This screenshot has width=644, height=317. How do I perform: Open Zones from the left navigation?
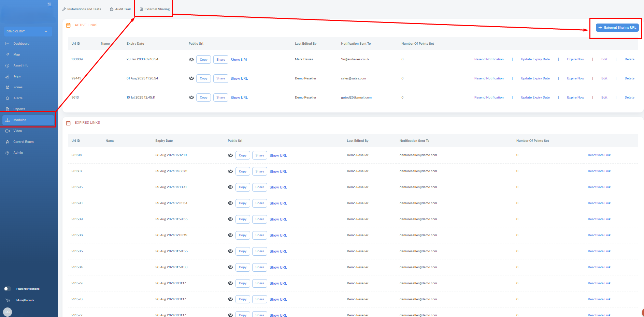click(x=18, y=87)
